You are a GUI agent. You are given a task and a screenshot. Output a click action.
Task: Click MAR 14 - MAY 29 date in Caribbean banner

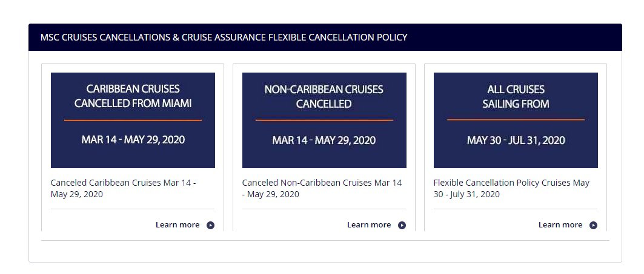coord(133,140)
